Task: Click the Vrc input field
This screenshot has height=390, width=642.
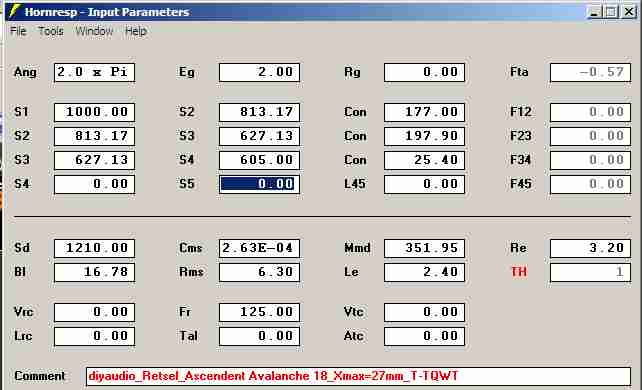Action: coord(95,313)
